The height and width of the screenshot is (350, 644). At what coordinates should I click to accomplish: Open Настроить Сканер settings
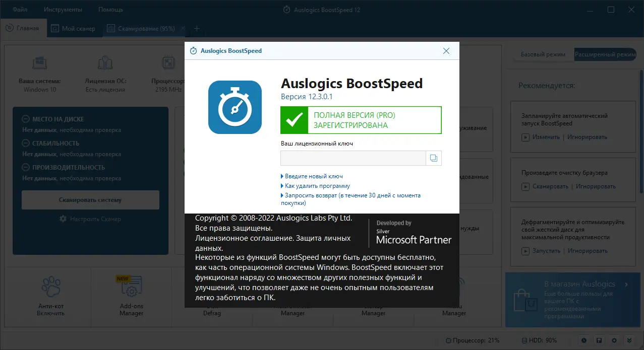tap(95, 219)
